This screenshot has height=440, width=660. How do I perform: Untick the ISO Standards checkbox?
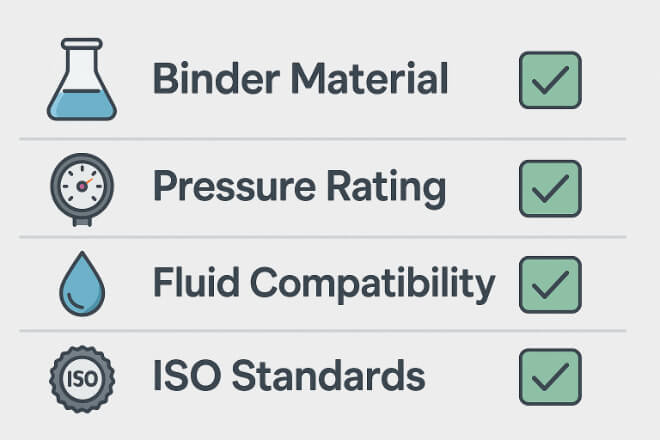point(550,377)
